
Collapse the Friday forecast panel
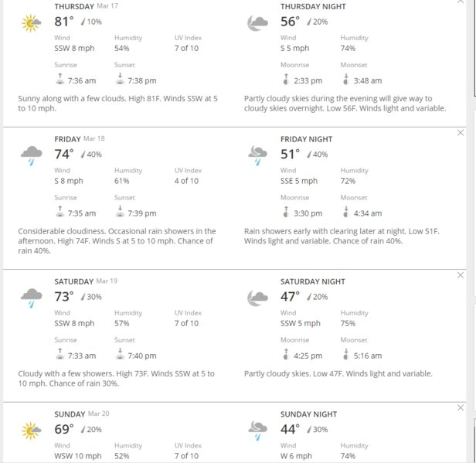pos(461,133)
